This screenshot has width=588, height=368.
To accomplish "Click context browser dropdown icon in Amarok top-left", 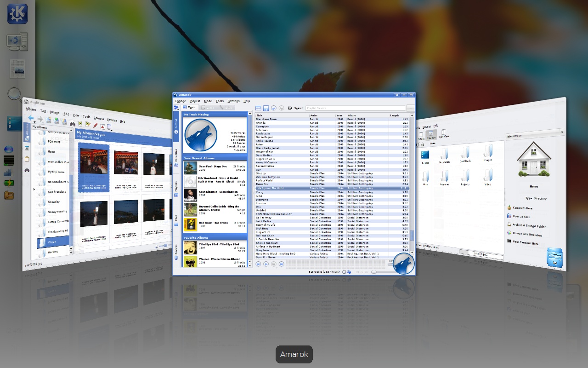I will [x=176, y=108].
